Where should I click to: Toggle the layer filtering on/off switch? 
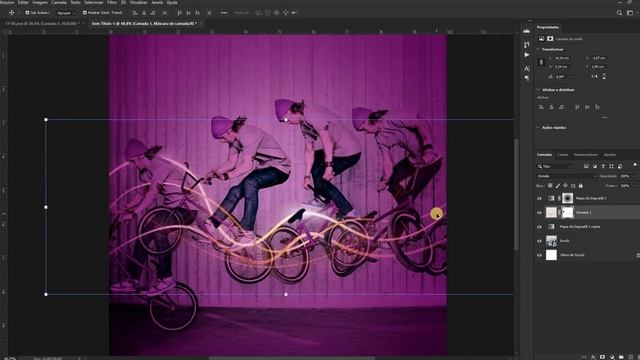tap(635, 164)
